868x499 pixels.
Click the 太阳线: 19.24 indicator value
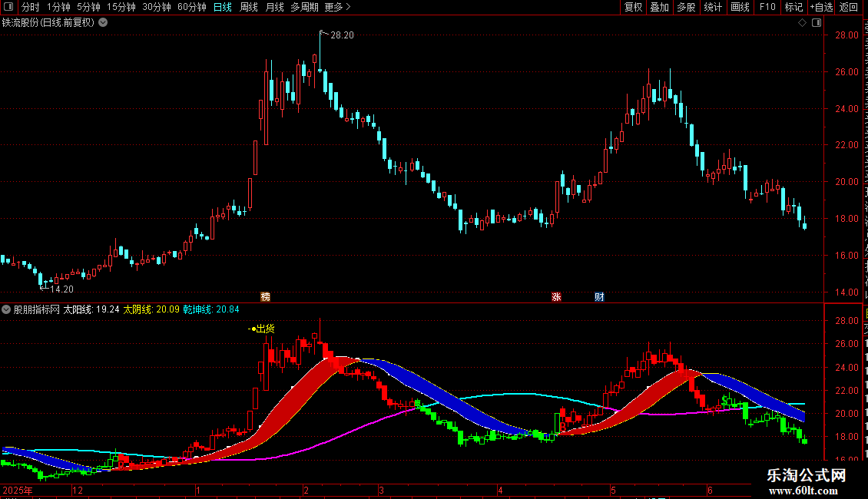tap(91, 309)
